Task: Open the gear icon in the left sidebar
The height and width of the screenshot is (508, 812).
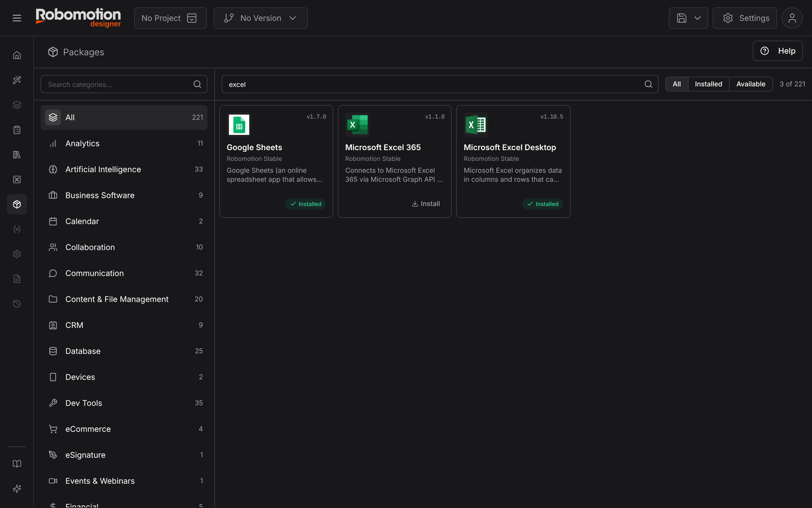Action: [17, 254]
